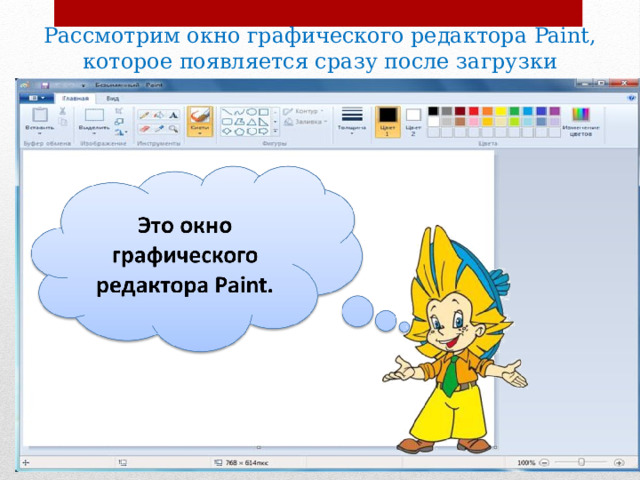Expand the Кисти brush type dropdown
The width and height of the screenshot is (640, 480).
pyautogui.click(x=200, y=131)
